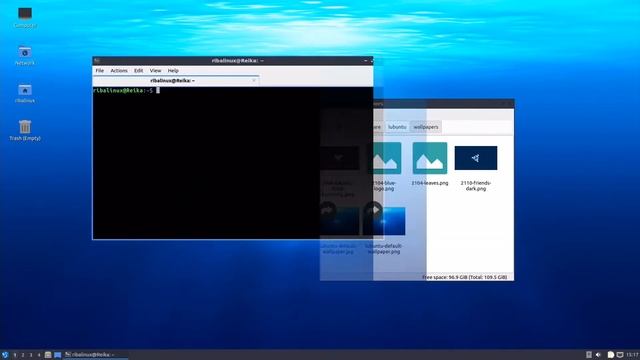Go to wallpapers folder in file manager path bar

(426, 127)
